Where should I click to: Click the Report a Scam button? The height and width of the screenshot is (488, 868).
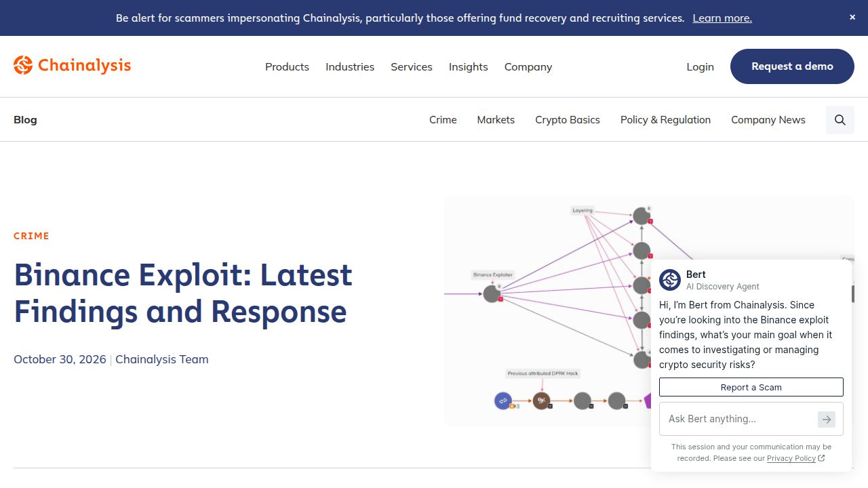click(x=751, y=387)
